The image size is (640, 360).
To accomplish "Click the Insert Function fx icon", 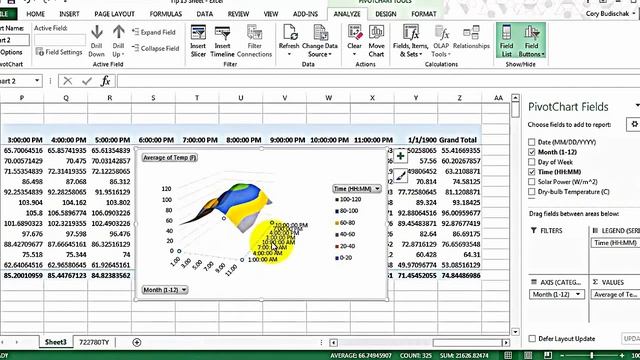I will click(105, 81).
